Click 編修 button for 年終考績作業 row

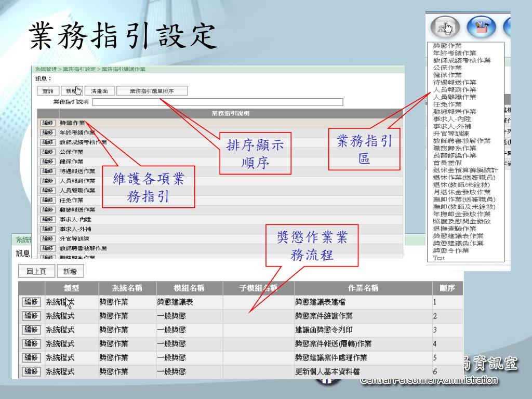tap(48, 132)
